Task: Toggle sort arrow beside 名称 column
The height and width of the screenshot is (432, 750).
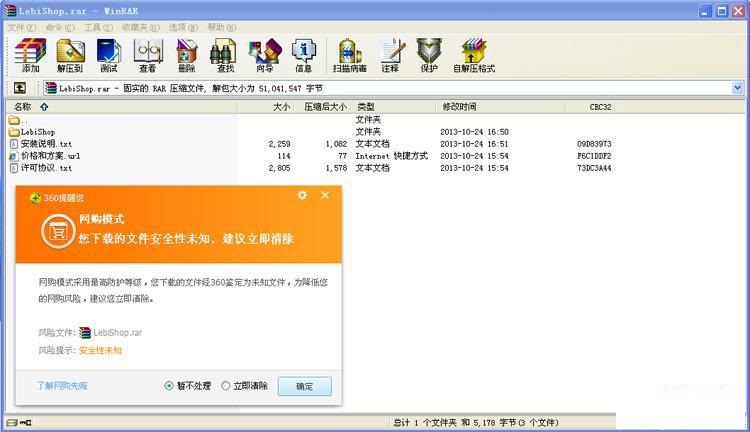Action: pyautogui.click(x=44, y=107)
